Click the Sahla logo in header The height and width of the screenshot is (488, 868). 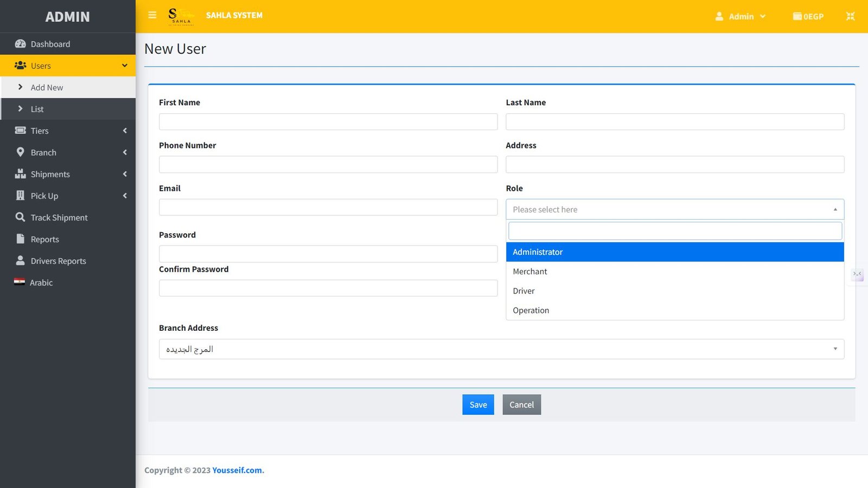pyautogui.click(x=181, y=16)
